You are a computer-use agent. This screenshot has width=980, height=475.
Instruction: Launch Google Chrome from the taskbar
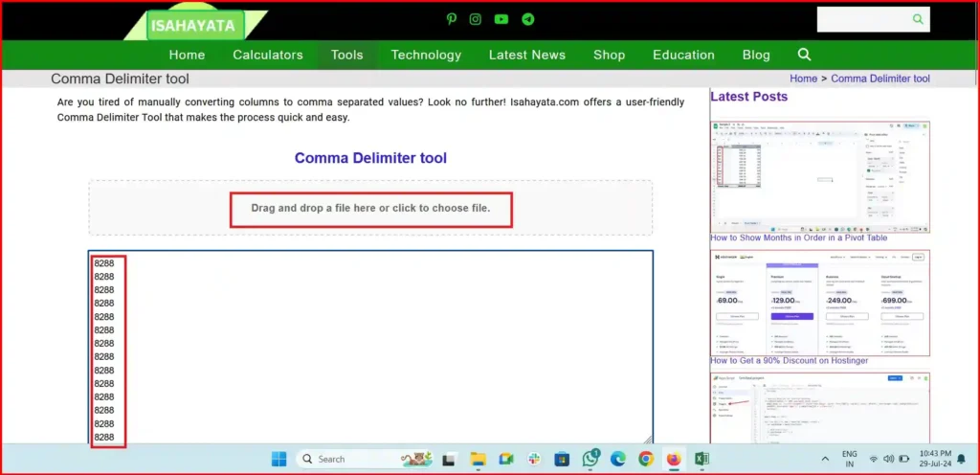(646, 459)
